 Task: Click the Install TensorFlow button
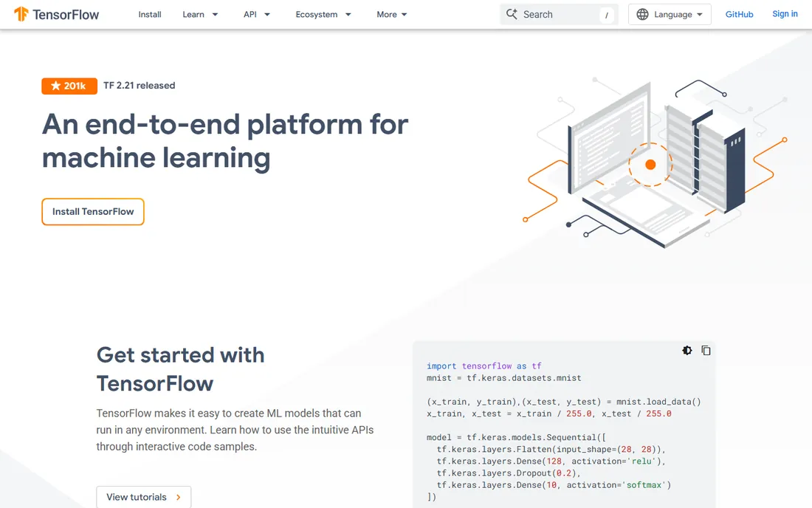coord(93,212)
